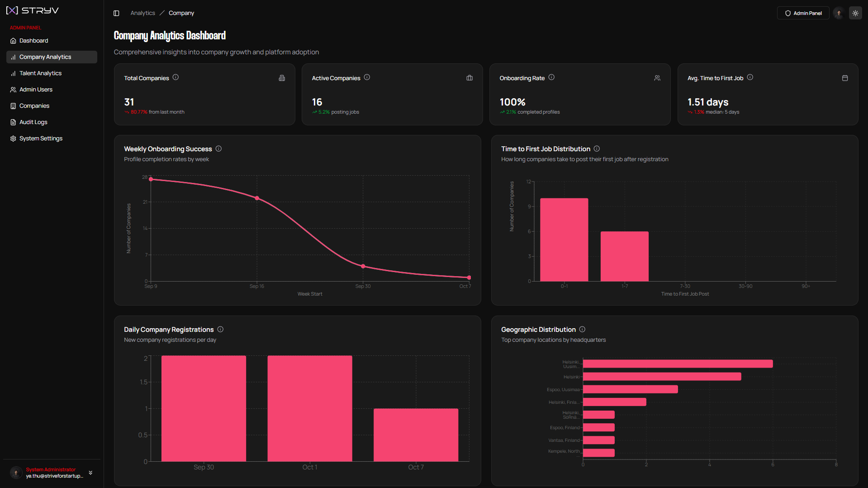Click the Vantaa, Finland geographic bar
This screenshot has width=868, height=488.
coord(599,440)
